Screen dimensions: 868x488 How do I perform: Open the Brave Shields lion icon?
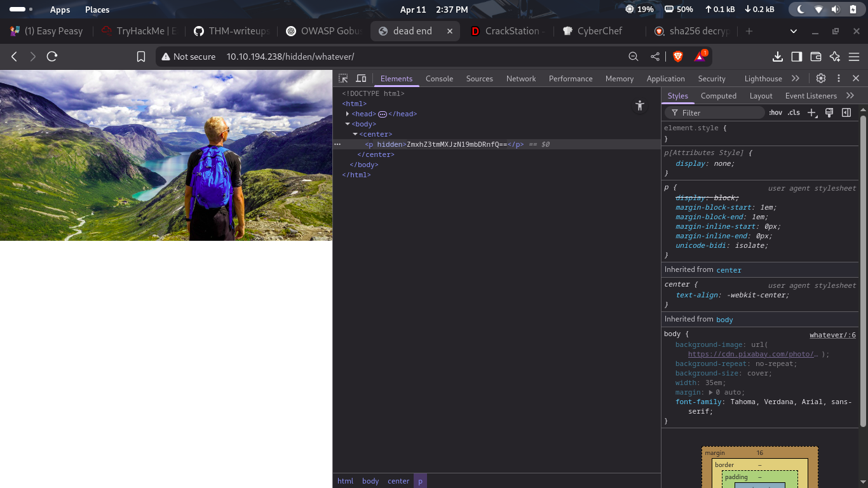pos(677,57)
